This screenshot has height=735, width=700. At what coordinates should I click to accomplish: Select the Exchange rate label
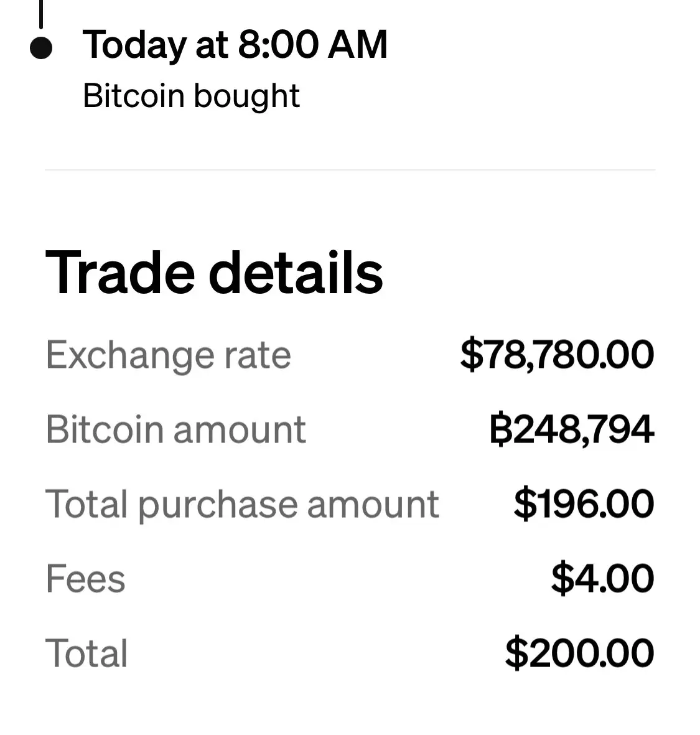click(x=168, y=355)
